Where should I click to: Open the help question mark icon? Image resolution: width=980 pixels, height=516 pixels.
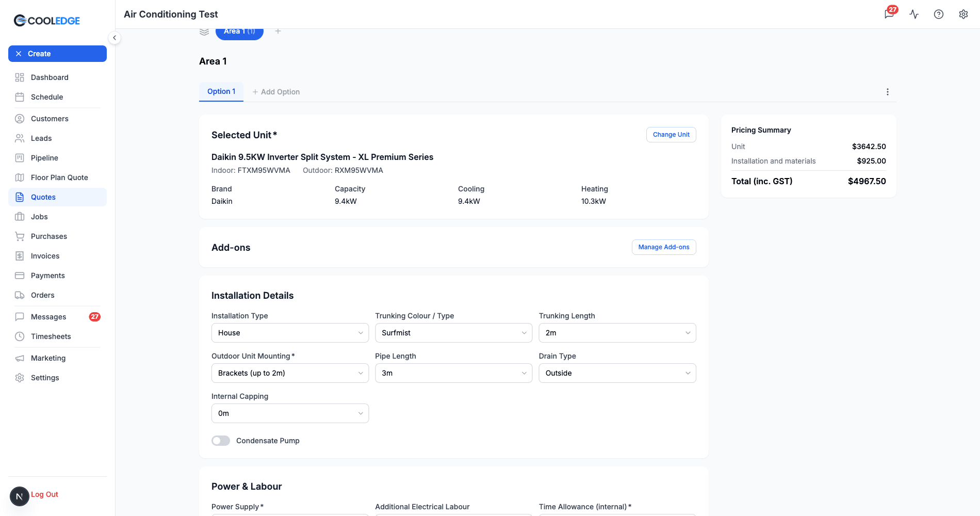coord(939,14)
